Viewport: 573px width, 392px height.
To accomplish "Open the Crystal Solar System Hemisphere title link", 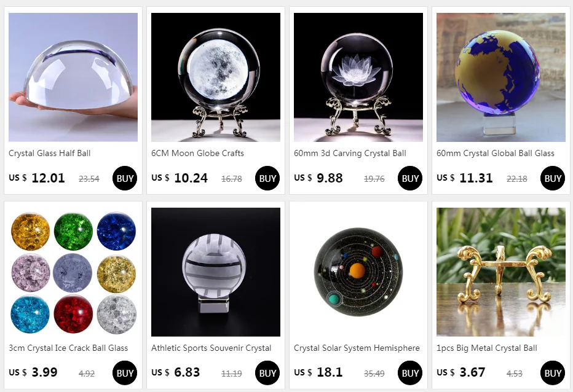I will pos(357,348).
